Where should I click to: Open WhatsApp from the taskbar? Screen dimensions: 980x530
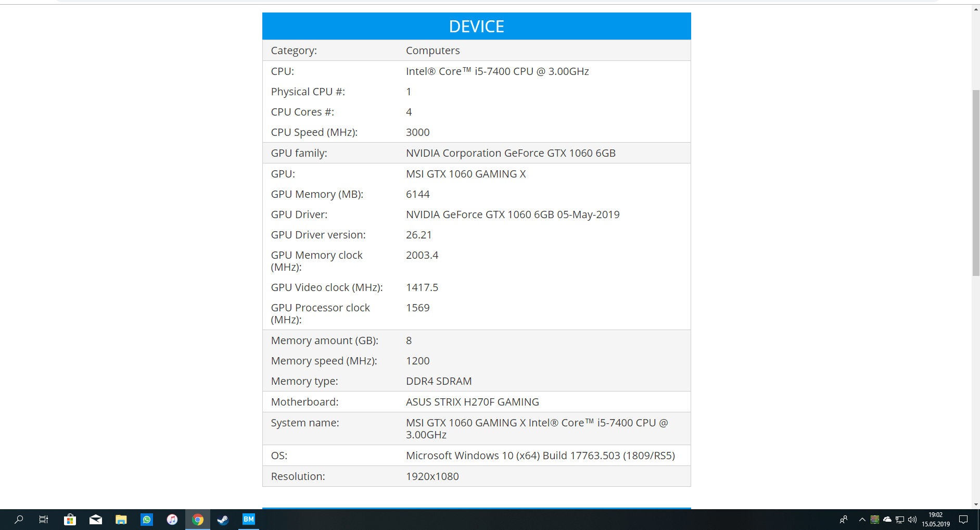(x=147, y=520)
